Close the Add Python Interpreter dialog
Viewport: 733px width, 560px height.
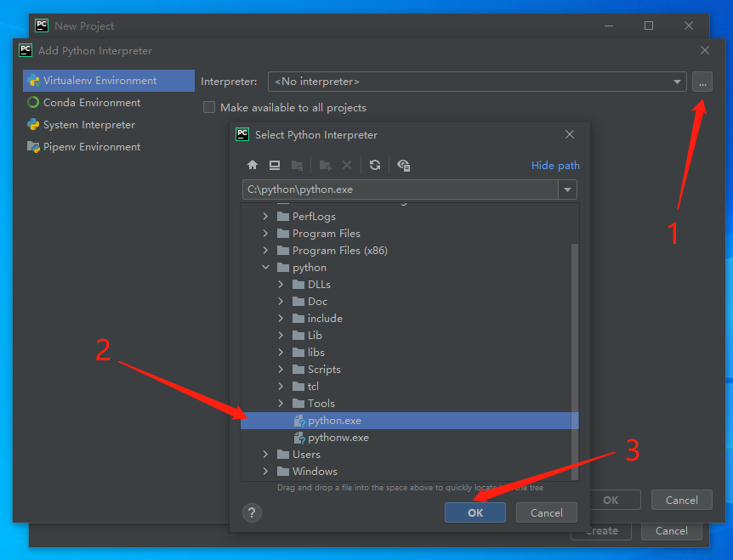[704, 50]
